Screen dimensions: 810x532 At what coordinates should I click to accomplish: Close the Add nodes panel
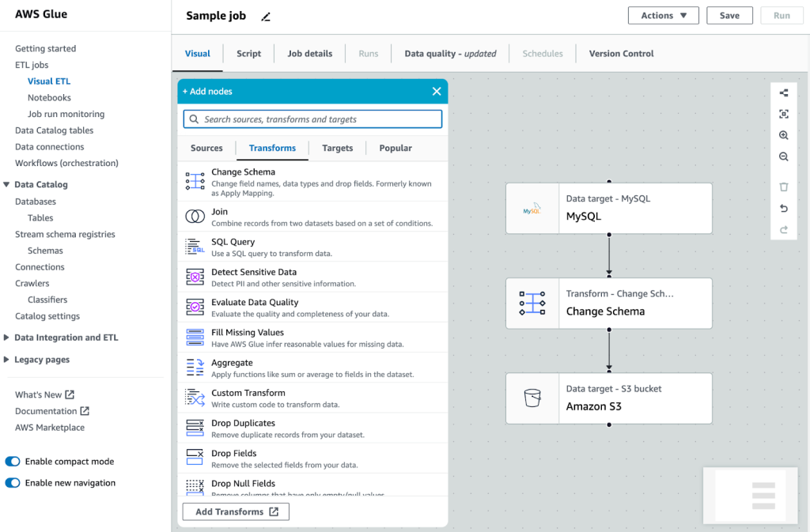point(437,92)
